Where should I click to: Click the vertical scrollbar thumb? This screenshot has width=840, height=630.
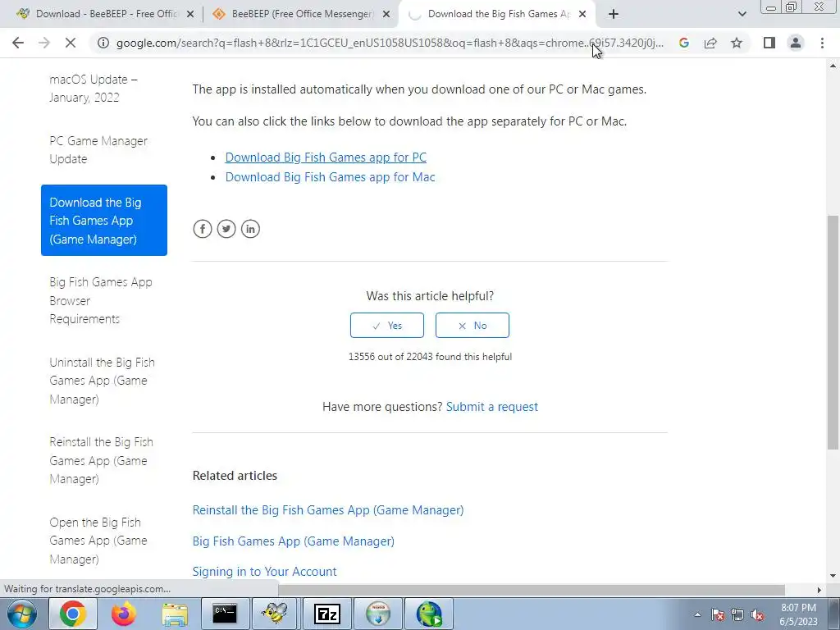[x=833, y=332]
